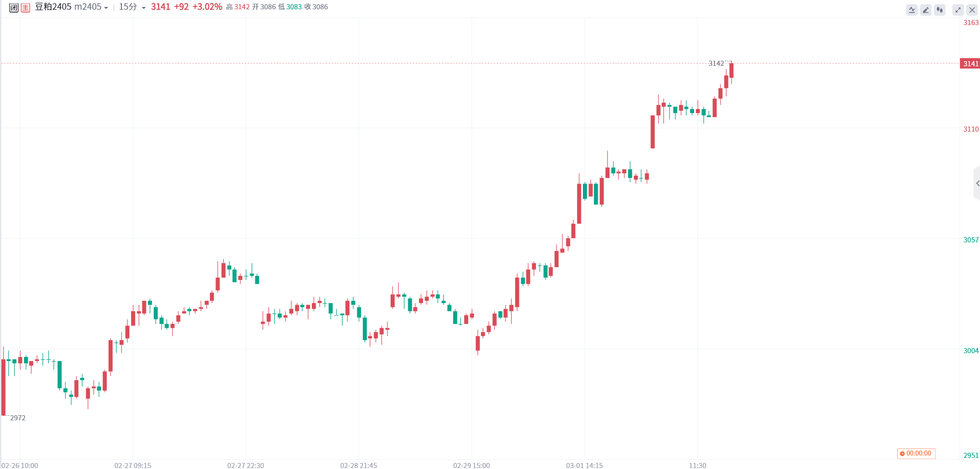Open the candlestick chart style icon
The image size is (980, 469).
[x=940, y=10]
